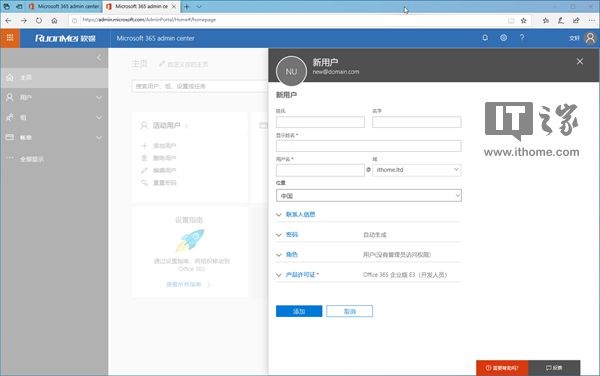This screenshot has height=376, width=600.
Task: Close the active Microsoft 365 admin tab
Action: click(174, 7)
